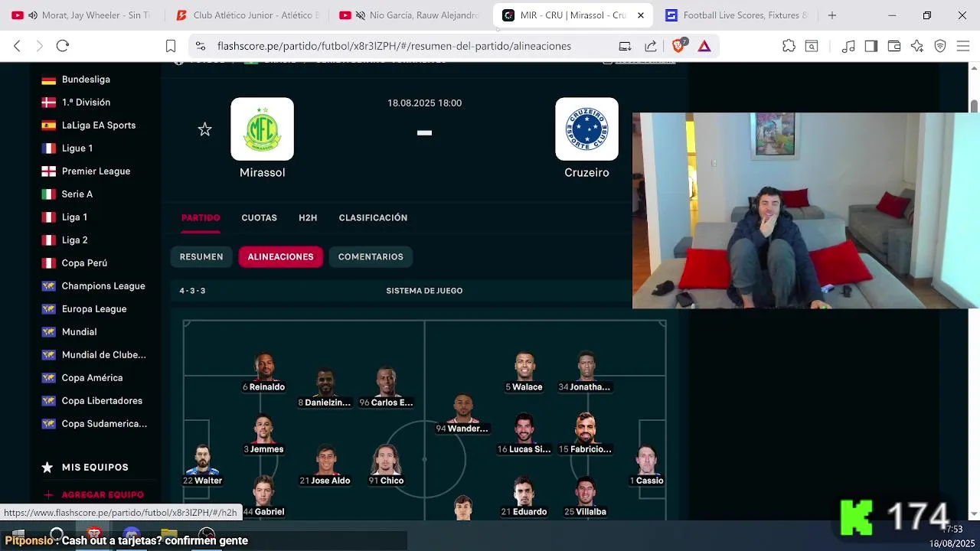Toggle the browser sidebar panel icon

click(871, 46)
